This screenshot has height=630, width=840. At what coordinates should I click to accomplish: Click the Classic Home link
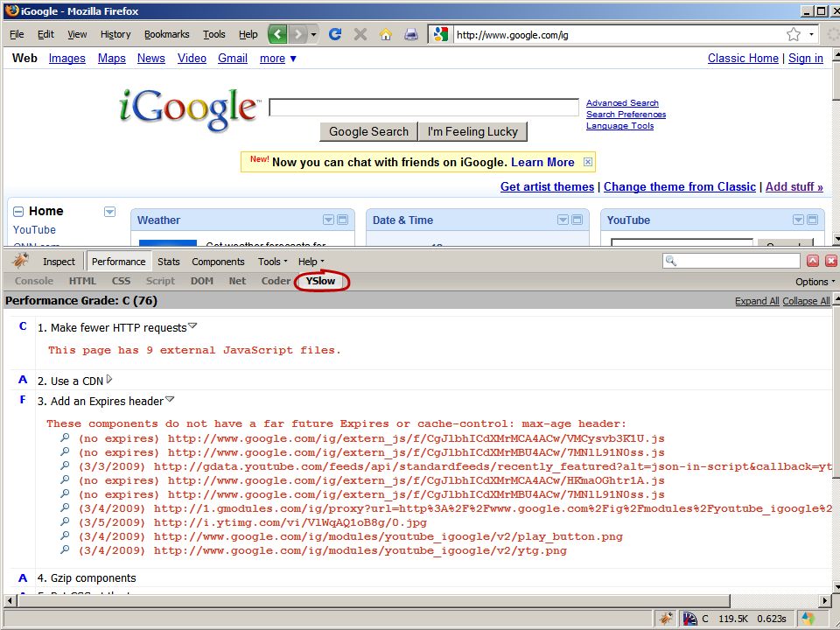point(743,59)
